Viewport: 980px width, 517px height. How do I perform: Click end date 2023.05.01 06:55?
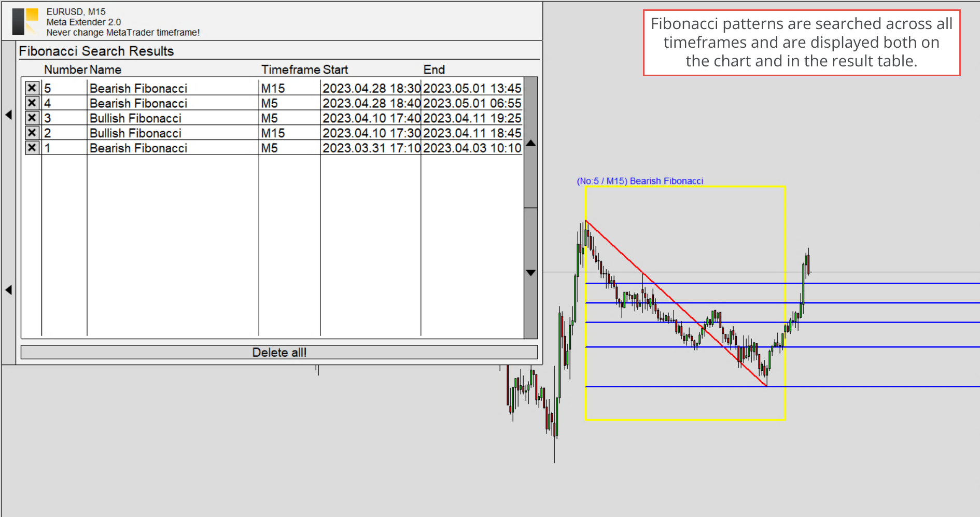(472, 103)
